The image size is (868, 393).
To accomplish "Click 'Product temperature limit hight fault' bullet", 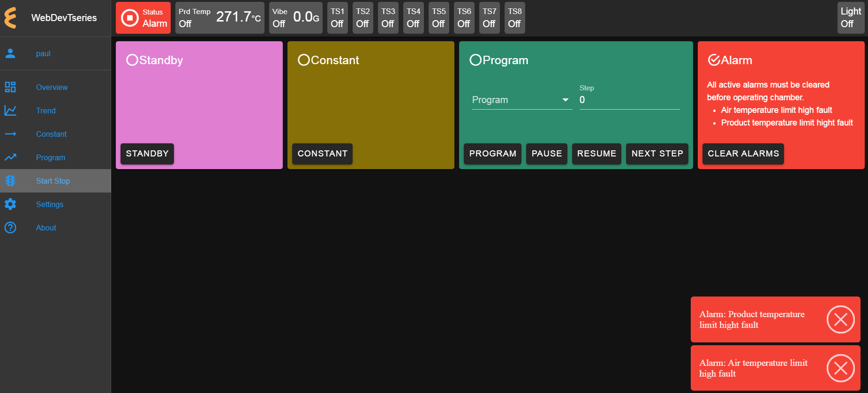I will coord(787,123).
